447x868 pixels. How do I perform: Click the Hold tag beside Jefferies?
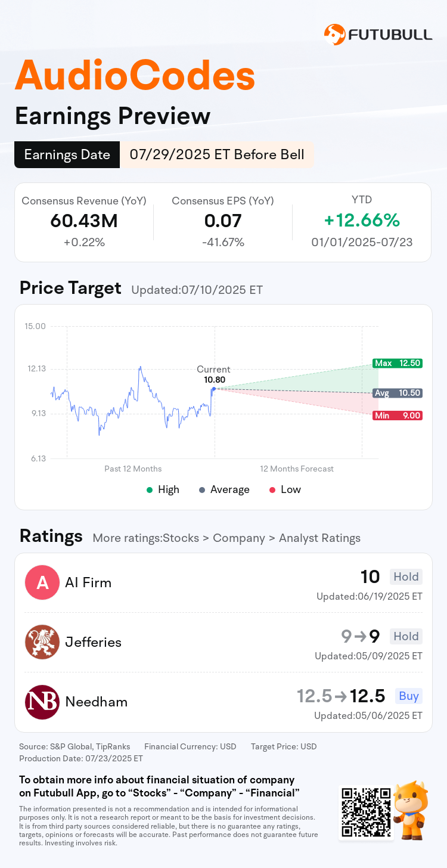point(406,636)
